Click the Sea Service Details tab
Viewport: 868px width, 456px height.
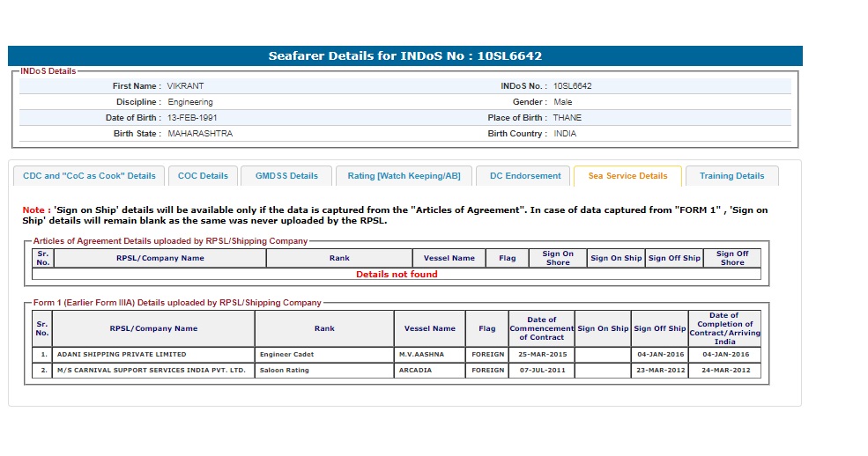click(x=627, y=176)
